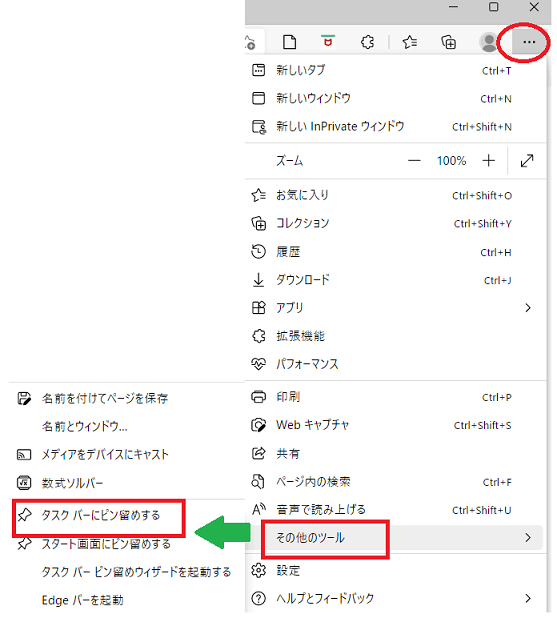The width and height of the screenshot is (557, 622).
Task: Select 新しいウィンドウ menu item
Action: click(x=395, y=98)
